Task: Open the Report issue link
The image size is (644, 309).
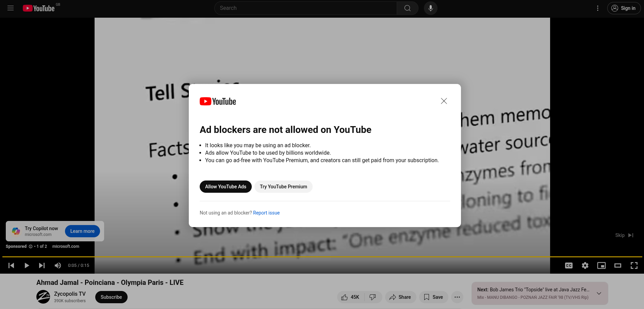Action: click(266, 213)
